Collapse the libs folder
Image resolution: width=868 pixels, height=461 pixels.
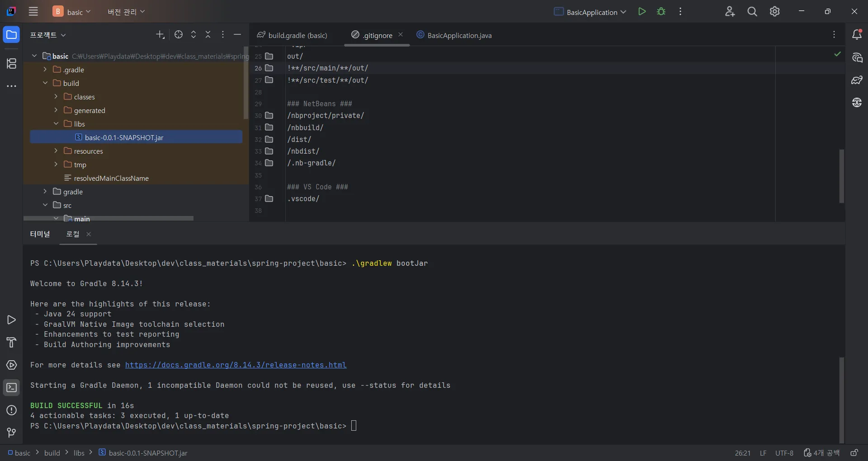[56, 124]
